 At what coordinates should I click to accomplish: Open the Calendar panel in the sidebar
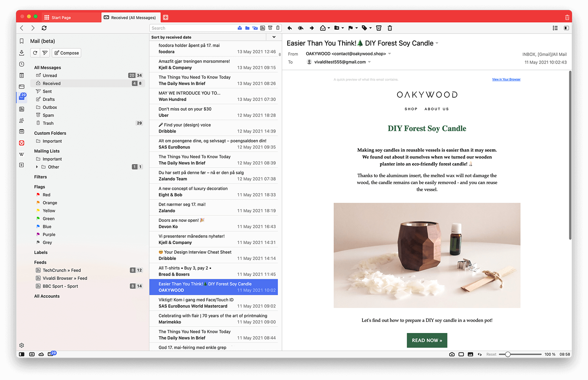click(x=21, y=131)
